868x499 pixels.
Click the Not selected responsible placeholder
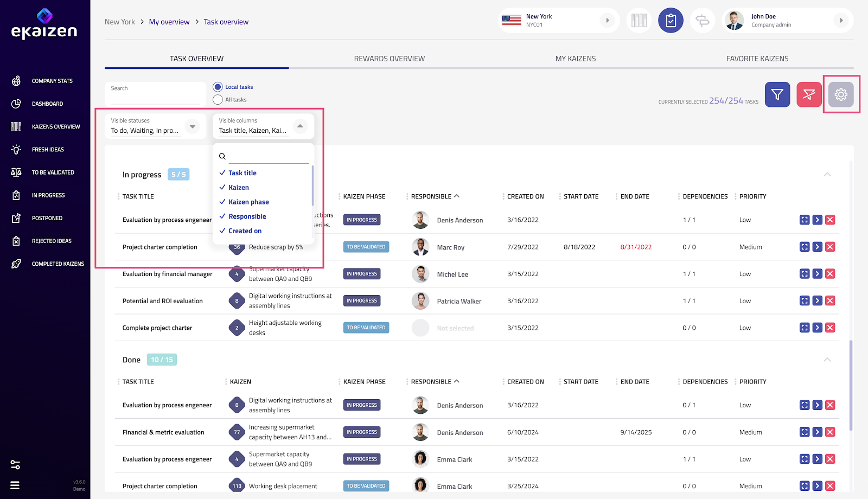(x=456, y=328)
